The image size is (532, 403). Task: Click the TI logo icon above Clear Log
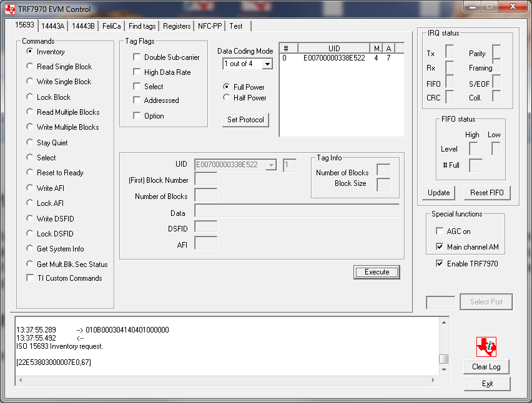click(x=486, y=346)
